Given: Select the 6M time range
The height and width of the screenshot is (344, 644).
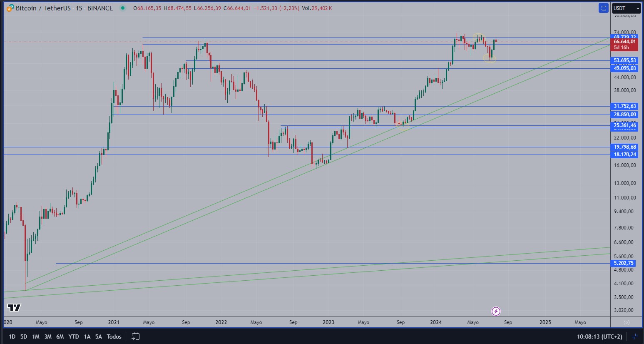Looking at the screenshot, I should pos(60,337).
